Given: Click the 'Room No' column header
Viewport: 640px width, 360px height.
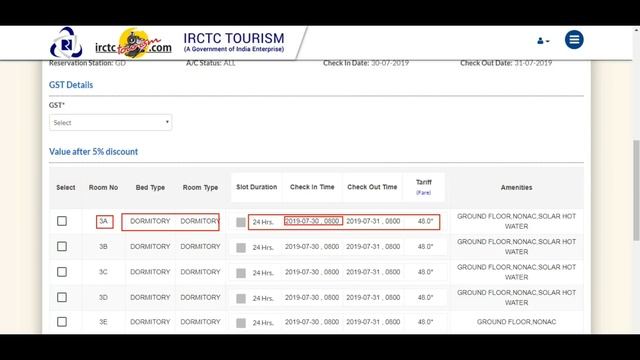Looking at the screenshot, I should pos(103,188).
